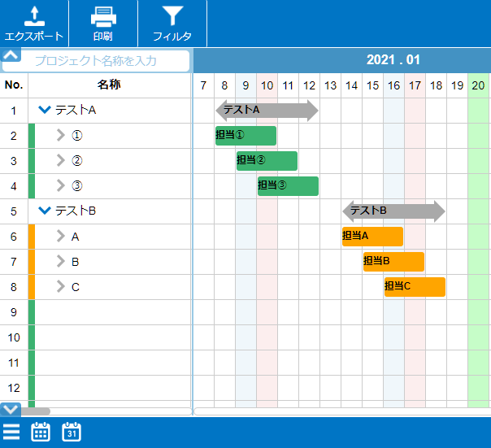Select the green 担当① gantt bar
The width and height of the screenshot is (491, 448).
(x=245, y=135)
